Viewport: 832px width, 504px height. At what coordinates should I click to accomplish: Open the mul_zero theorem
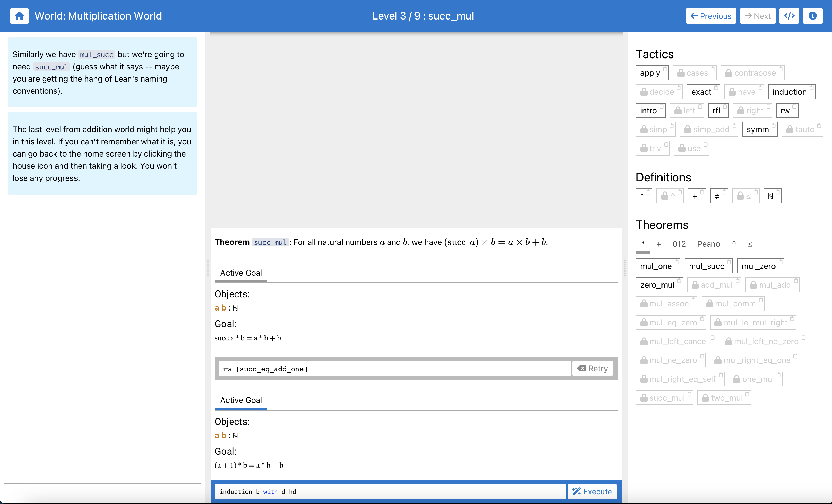tap(760, 266)
